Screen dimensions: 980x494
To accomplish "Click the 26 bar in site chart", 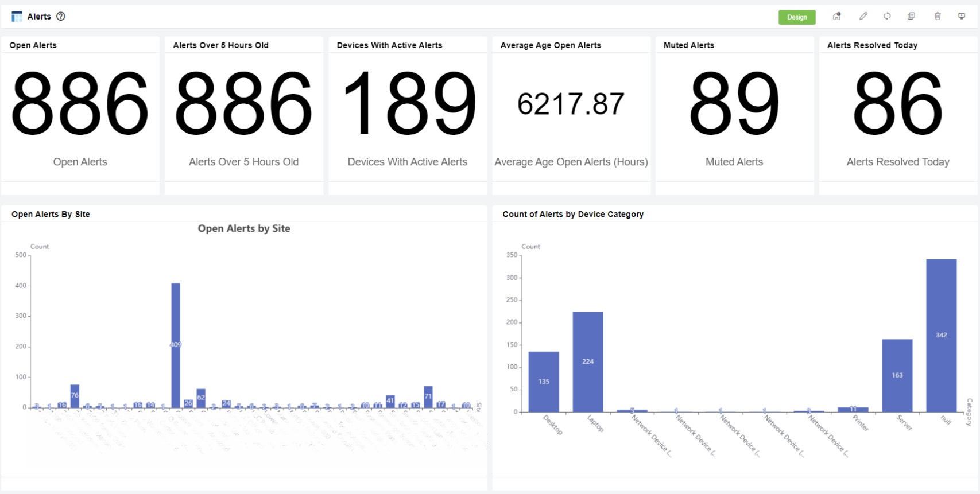I will click(x=188, y=403).
